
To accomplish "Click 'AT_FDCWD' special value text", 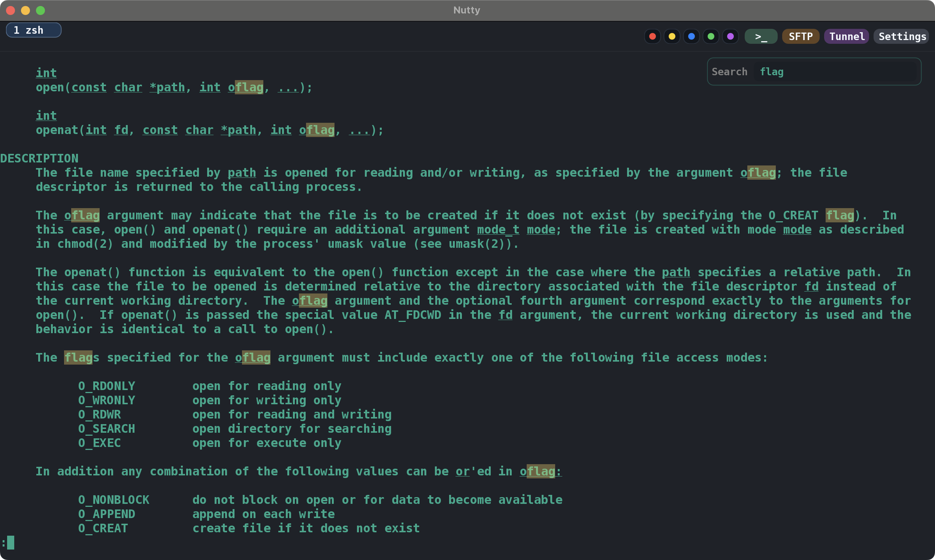I will [413, 315].
